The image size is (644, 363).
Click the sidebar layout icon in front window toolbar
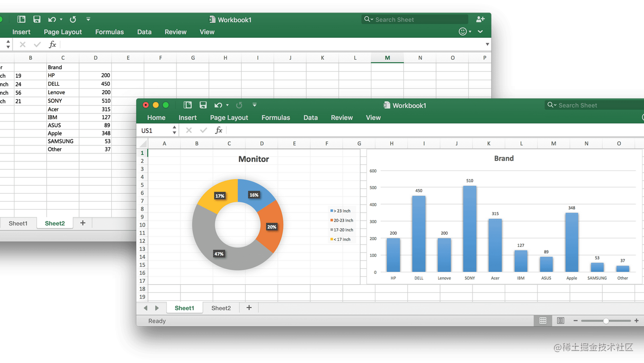pyautogui.click(x=187, y=105)
